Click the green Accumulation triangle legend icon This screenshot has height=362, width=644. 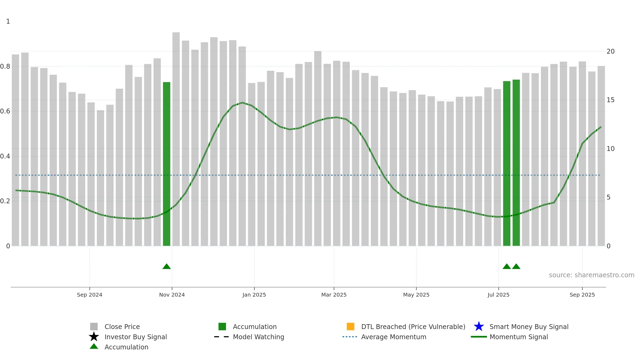(x=94, y=346)
